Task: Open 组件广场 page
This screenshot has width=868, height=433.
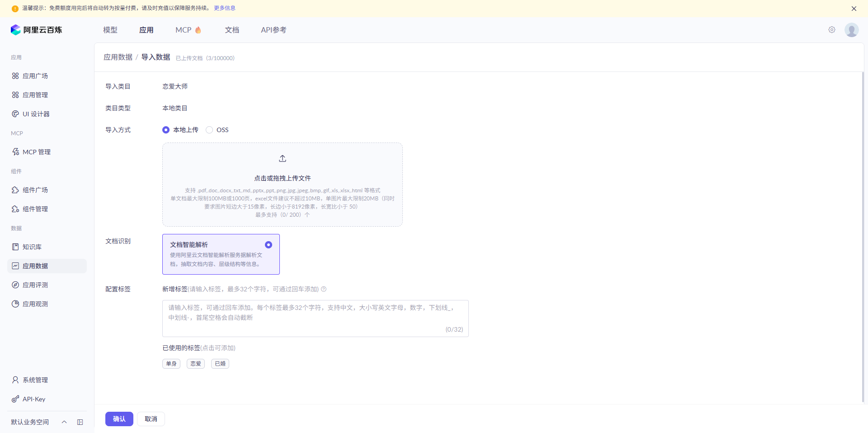Action: pyautogui.click(x=47, y=190)
